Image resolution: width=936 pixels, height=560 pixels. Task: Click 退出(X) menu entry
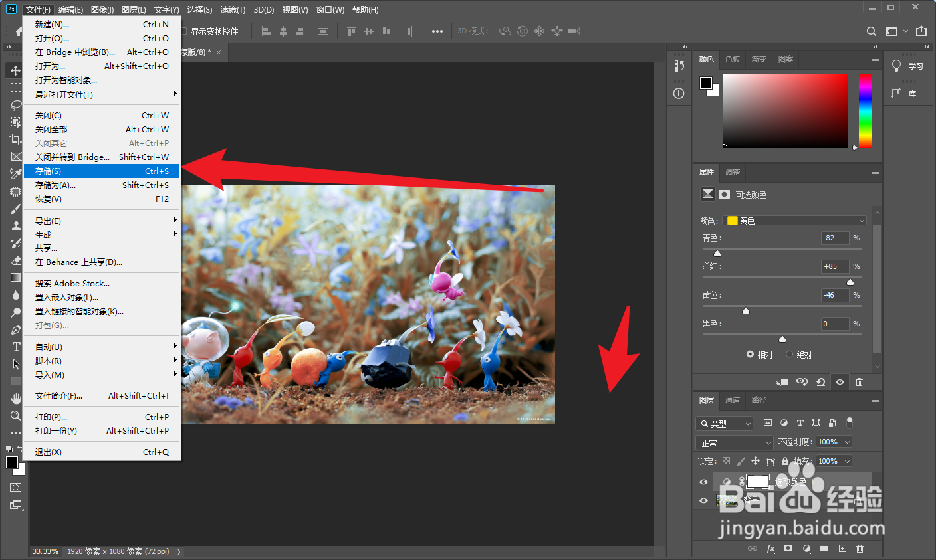[x=102, y=452]
